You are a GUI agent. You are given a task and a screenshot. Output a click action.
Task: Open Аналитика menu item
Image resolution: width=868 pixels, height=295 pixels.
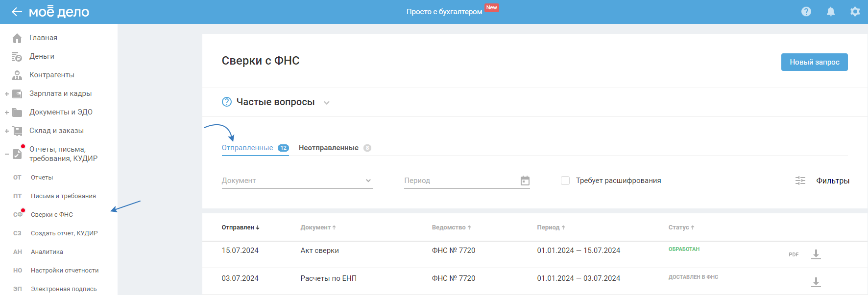47,252
